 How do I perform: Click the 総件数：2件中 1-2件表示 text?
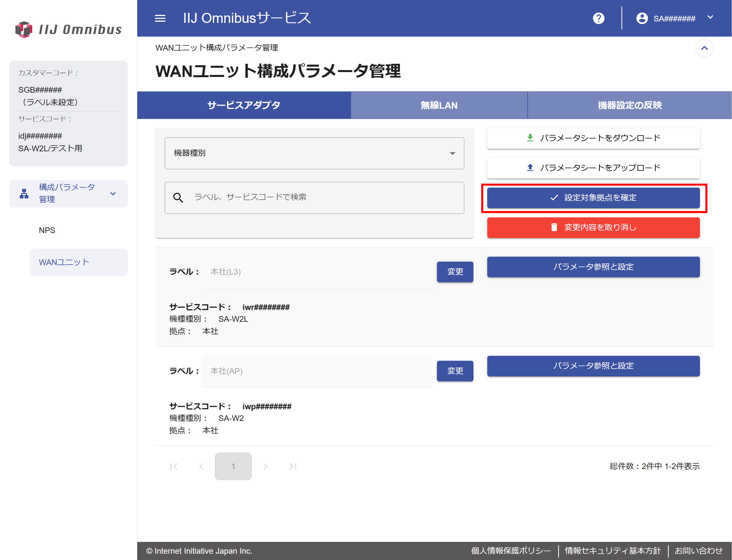655,466
